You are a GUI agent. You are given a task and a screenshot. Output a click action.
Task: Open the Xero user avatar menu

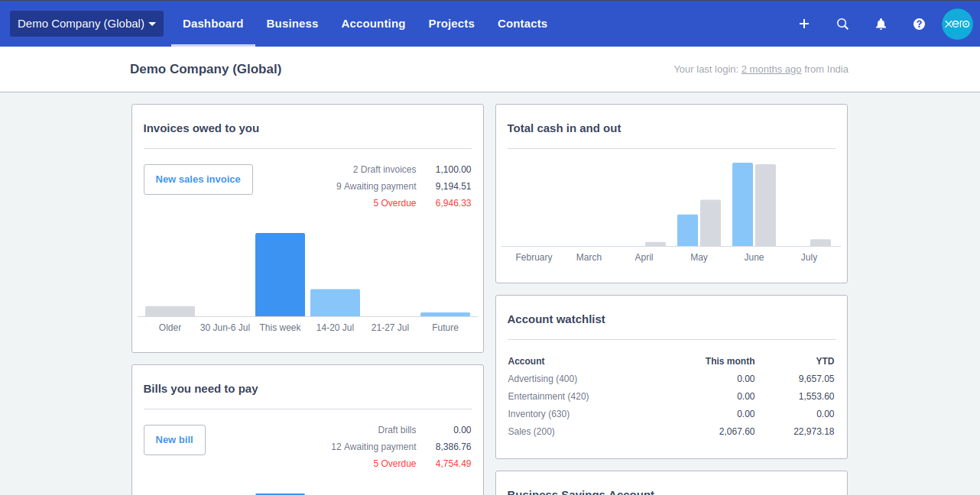tap(957, 24)
